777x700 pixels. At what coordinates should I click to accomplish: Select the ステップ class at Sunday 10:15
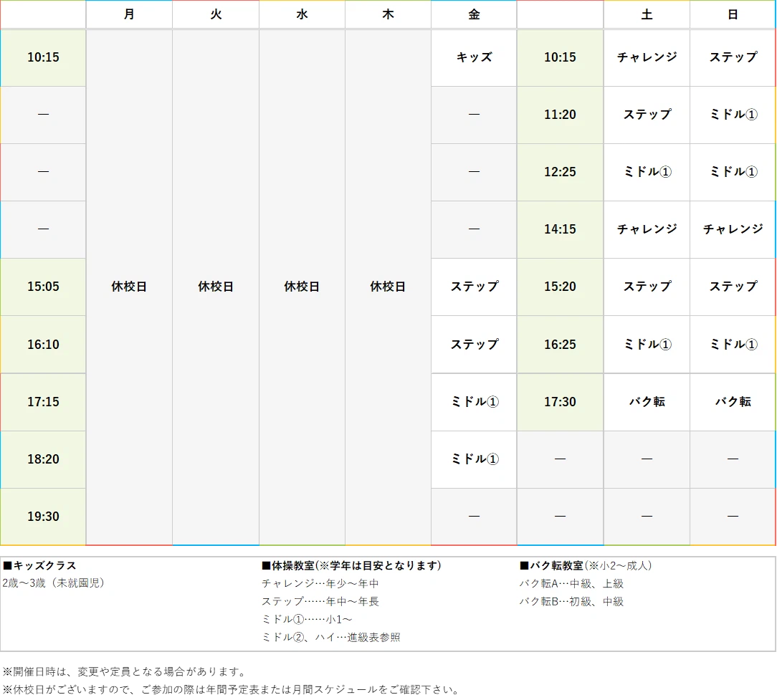(733, 57)
